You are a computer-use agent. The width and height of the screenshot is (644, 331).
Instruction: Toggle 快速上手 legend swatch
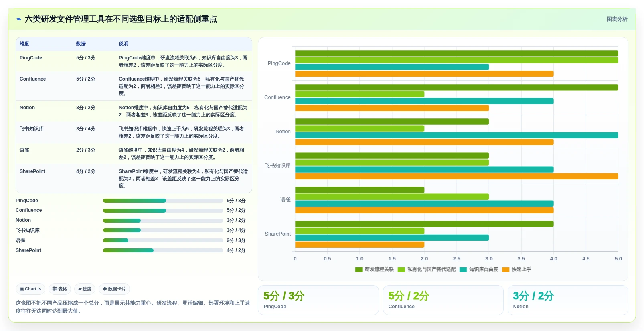506,270
